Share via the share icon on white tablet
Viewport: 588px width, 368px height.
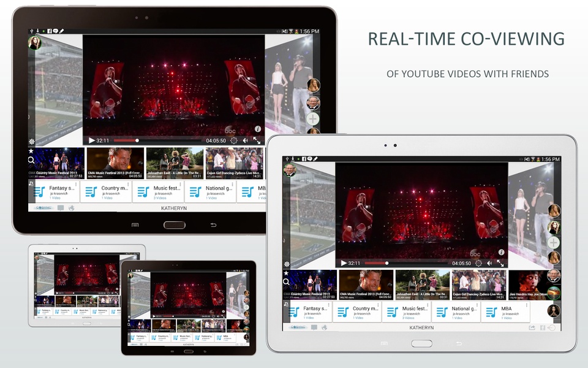coord(532,328)
